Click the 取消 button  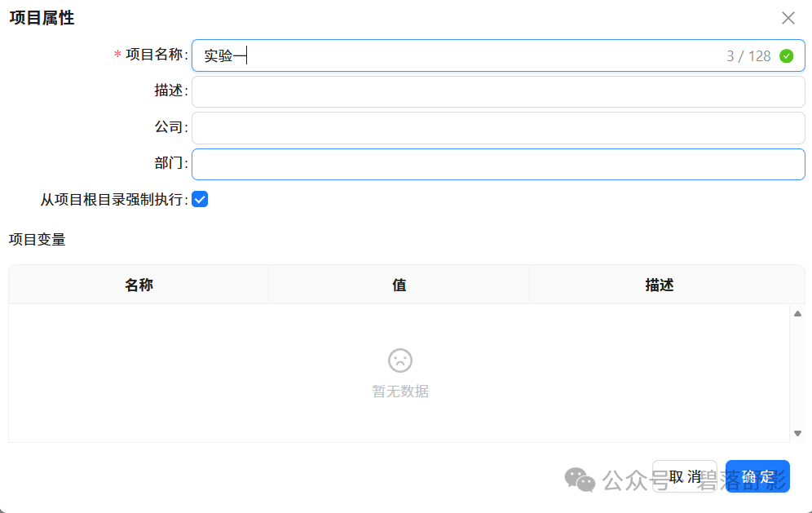(685, 476)
